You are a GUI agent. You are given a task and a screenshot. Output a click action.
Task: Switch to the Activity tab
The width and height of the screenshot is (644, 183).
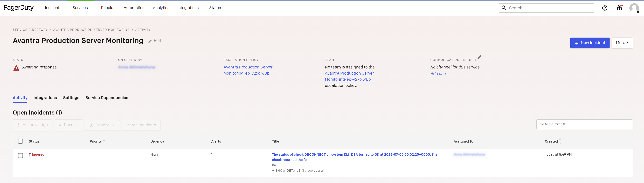20,98
